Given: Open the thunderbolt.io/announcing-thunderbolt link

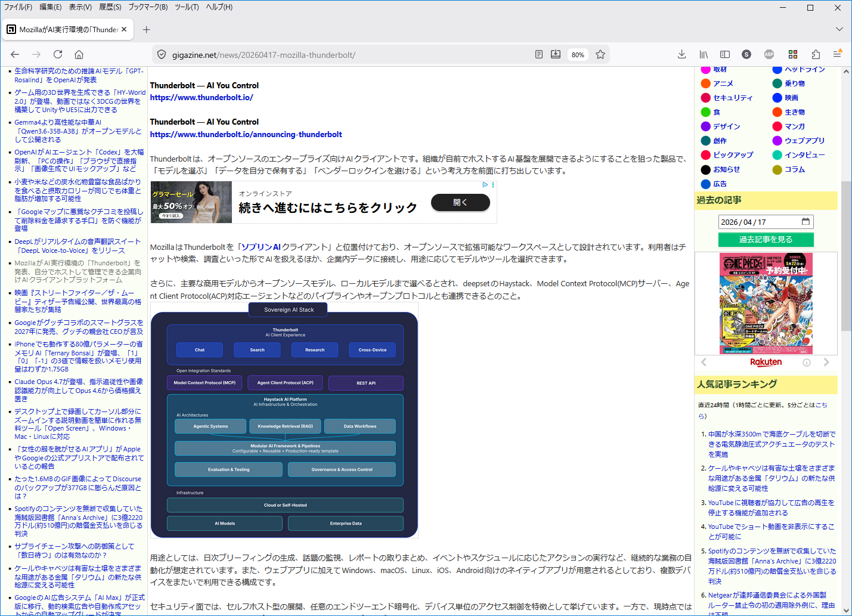Looking at the screenshot, I should [x=246, y=134].
